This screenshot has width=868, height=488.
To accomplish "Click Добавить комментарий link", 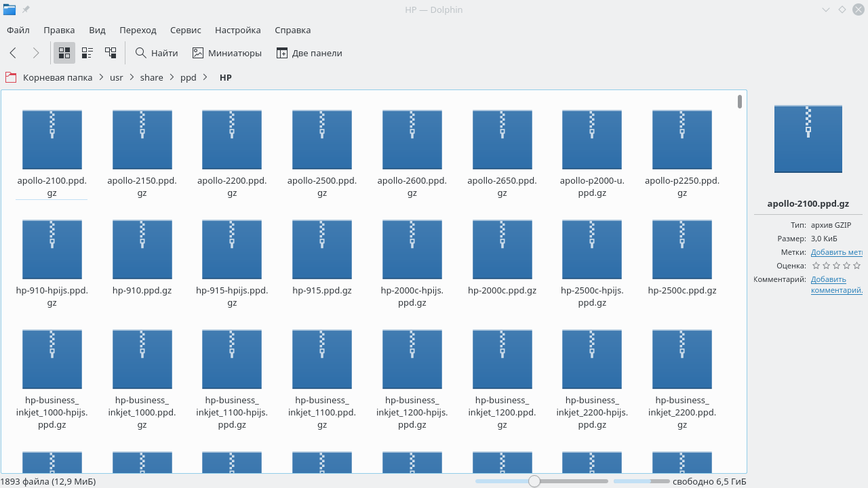I will [837, 285].
